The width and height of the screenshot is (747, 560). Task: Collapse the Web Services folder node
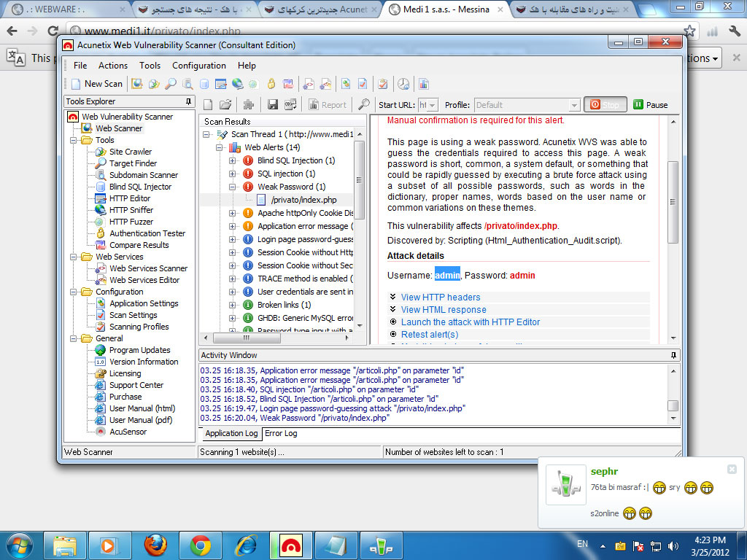[x=74, y=257]
